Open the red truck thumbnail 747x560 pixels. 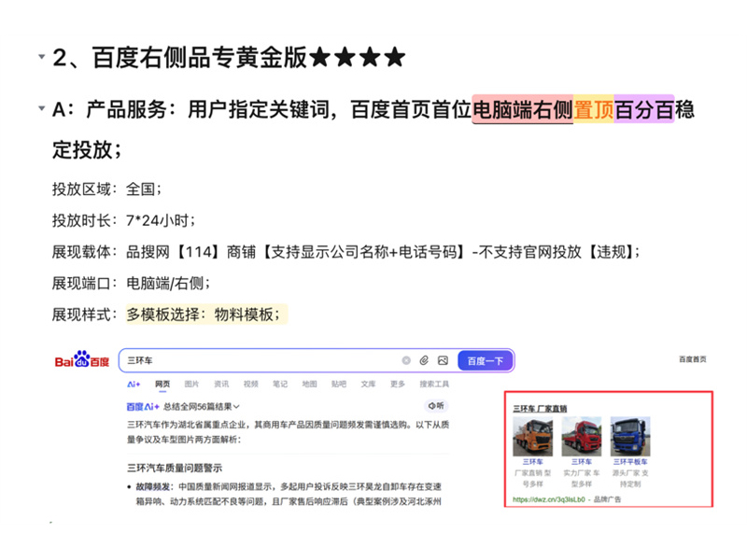581,437
